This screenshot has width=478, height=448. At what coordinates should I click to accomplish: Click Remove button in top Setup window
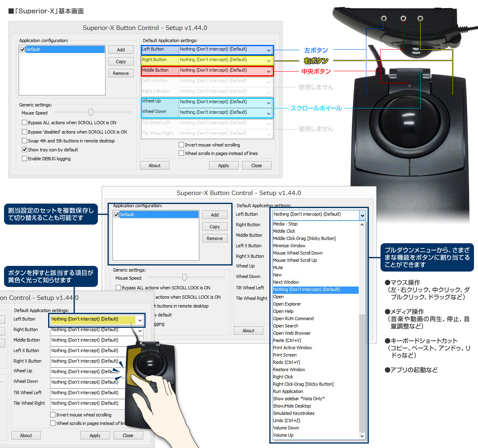pyautogui.click(x=121, y=73)
